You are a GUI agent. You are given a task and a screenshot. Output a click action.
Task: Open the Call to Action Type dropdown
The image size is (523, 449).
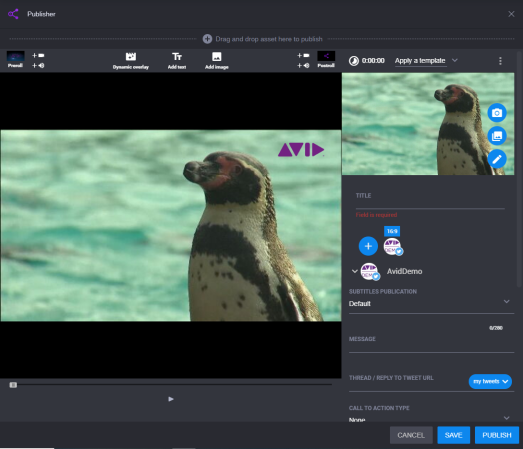point(431,418)
